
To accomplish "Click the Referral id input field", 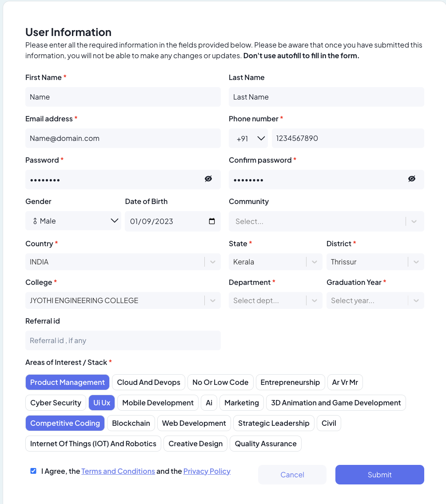I will point(123,340).
